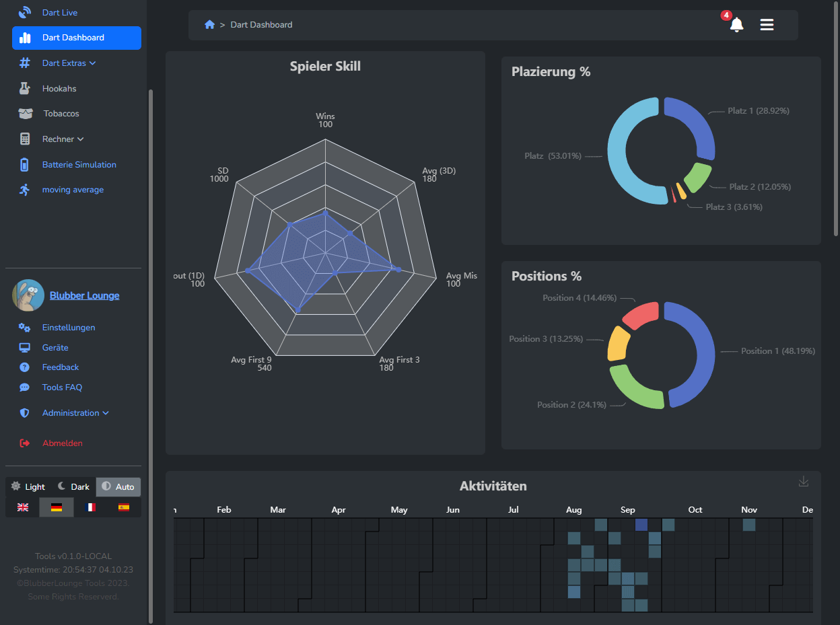This screenshot has width=840, height=625.
Task: Open the Hookahs menu item
Action: (x=59, y=89)
